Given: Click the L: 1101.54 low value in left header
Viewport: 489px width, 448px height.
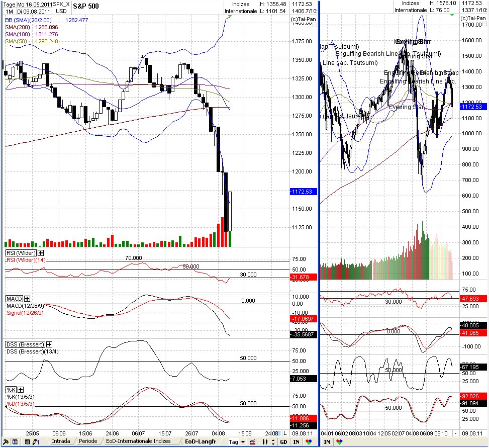Looking at the screenshot, I should tap(272, 11).
